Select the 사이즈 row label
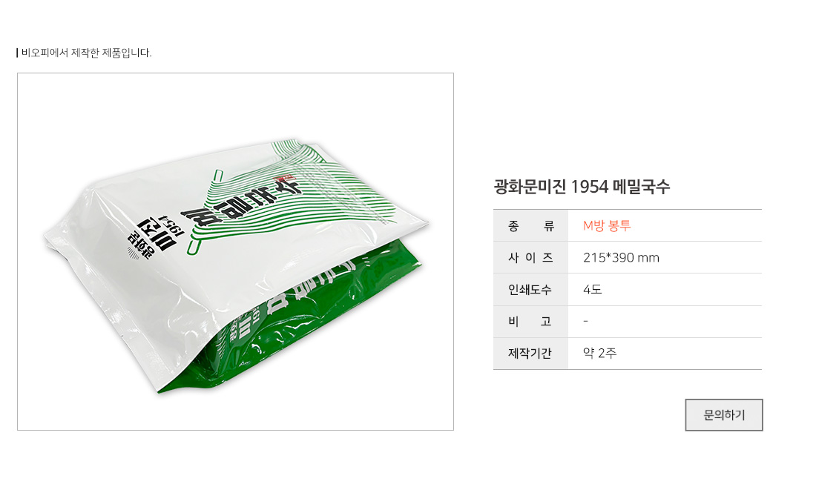The width and height of the screenshot is (816, 504). [x=530, y=257]
